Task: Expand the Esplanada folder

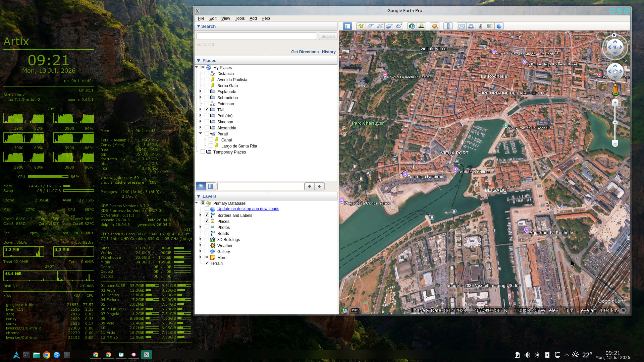Action: pos(200,91)
